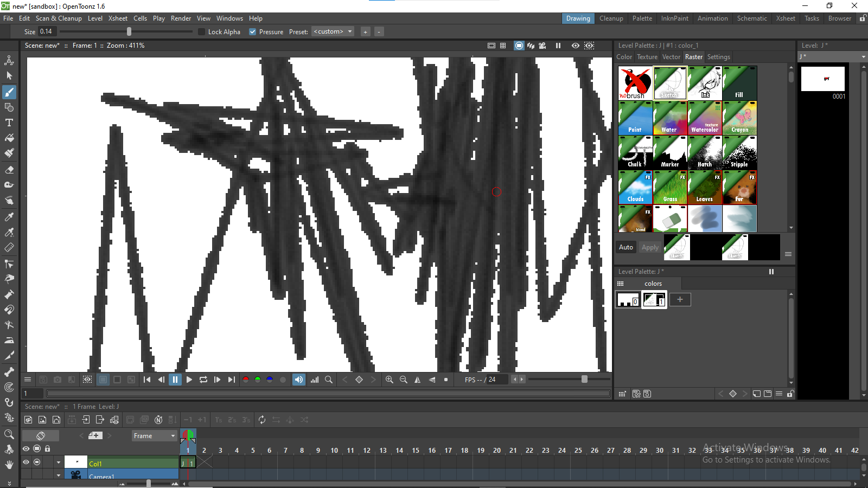This screenshot has width=868, height=488.
Task: Uncheck the Pressure checkbox
Action: (252, 32)
